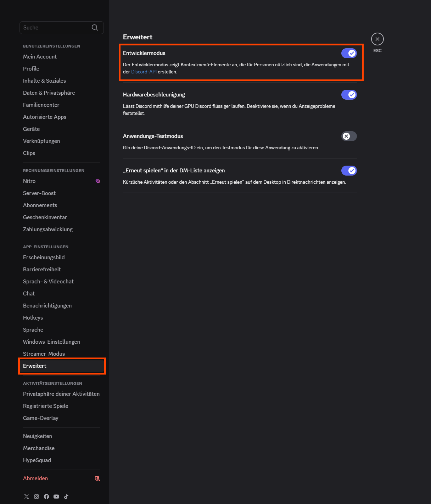This screenshot has width=431, height=504.
Task: Open the Merchandise entry
Action: point(62,448)
